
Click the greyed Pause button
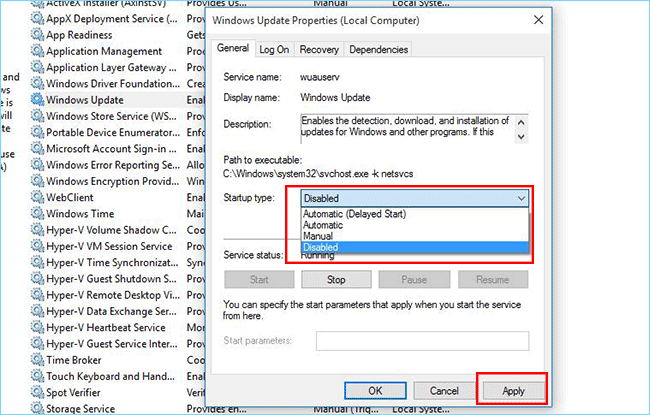click(x=414, y=279)
